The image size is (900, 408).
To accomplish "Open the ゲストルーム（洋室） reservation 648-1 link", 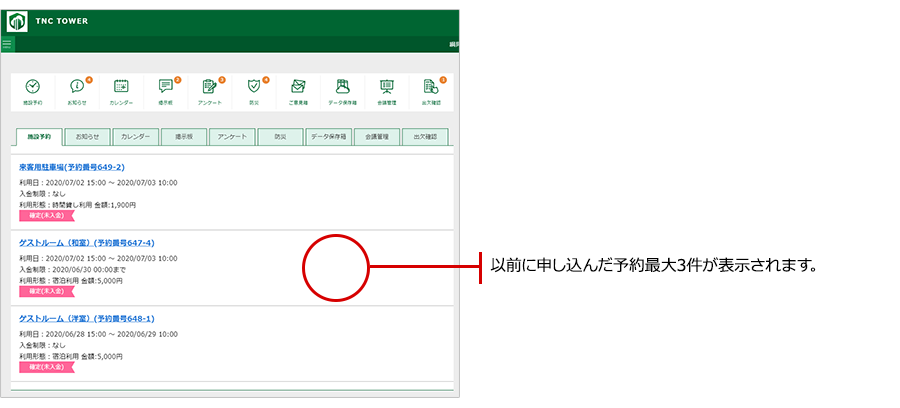I will (x=86, y=318).
